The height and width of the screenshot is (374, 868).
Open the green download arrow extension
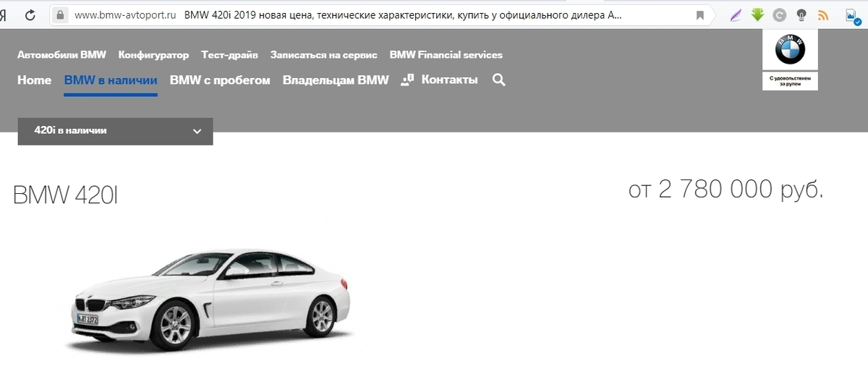pos(757,14)
